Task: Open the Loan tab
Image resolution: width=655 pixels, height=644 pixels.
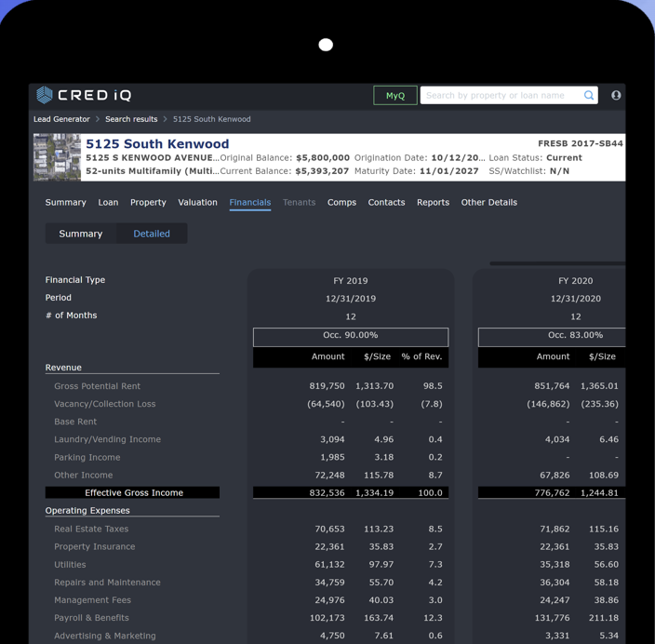Action: [x=108, y=202]
